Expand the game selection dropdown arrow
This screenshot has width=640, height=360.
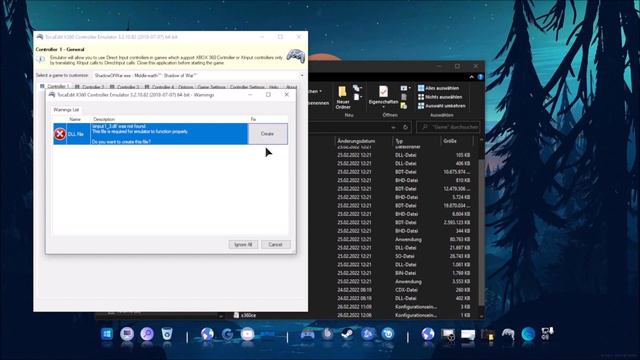(302, 76)
